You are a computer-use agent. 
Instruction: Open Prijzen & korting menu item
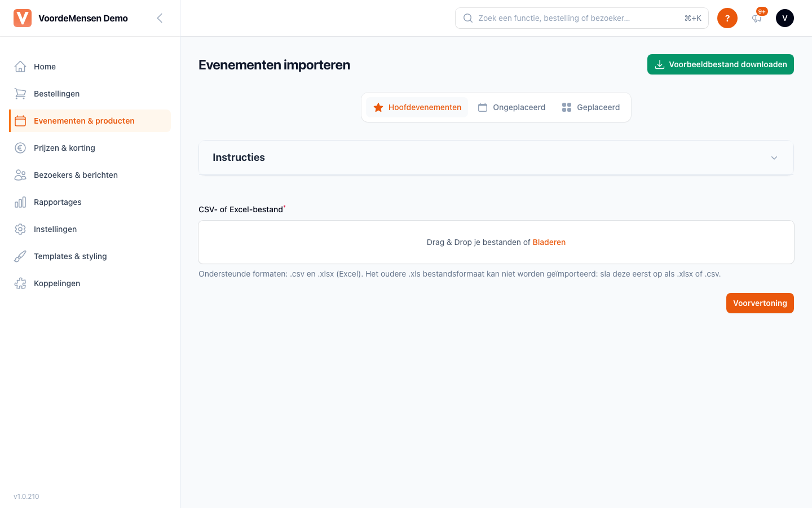tap(90, 148)
